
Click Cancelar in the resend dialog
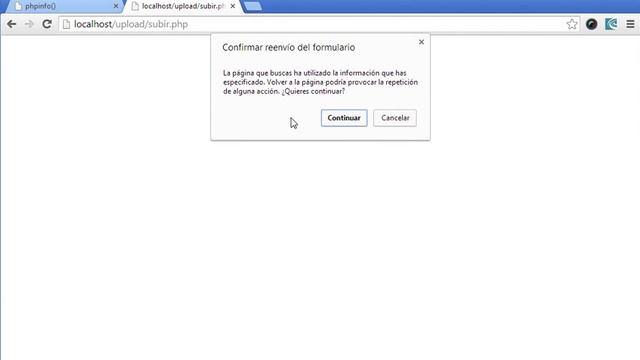pyautogui.click(x=395, y=118)
